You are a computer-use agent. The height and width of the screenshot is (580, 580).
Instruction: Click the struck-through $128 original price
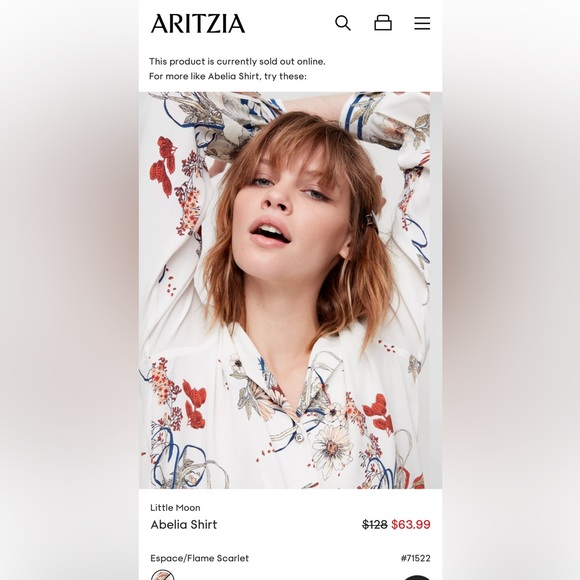coord(375,525)
